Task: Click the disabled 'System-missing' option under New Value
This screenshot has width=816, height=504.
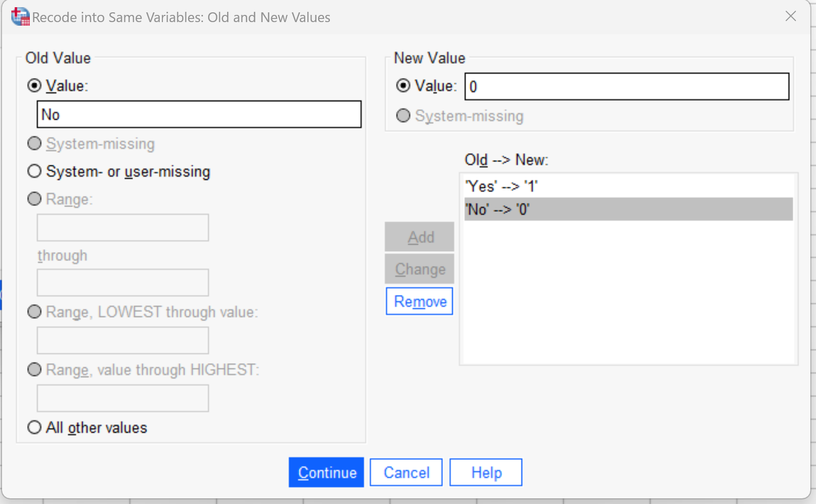Action: pos(403,116)
